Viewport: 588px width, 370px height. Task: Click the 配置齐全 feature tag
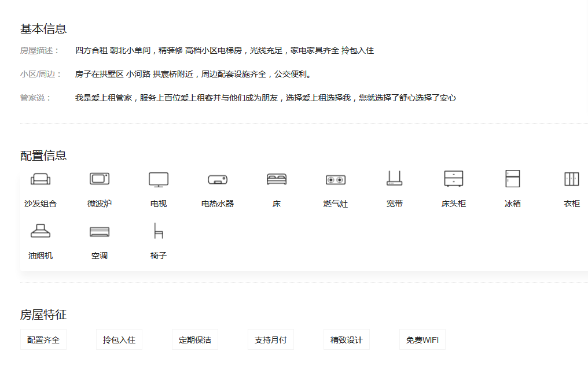coord(43,340)
